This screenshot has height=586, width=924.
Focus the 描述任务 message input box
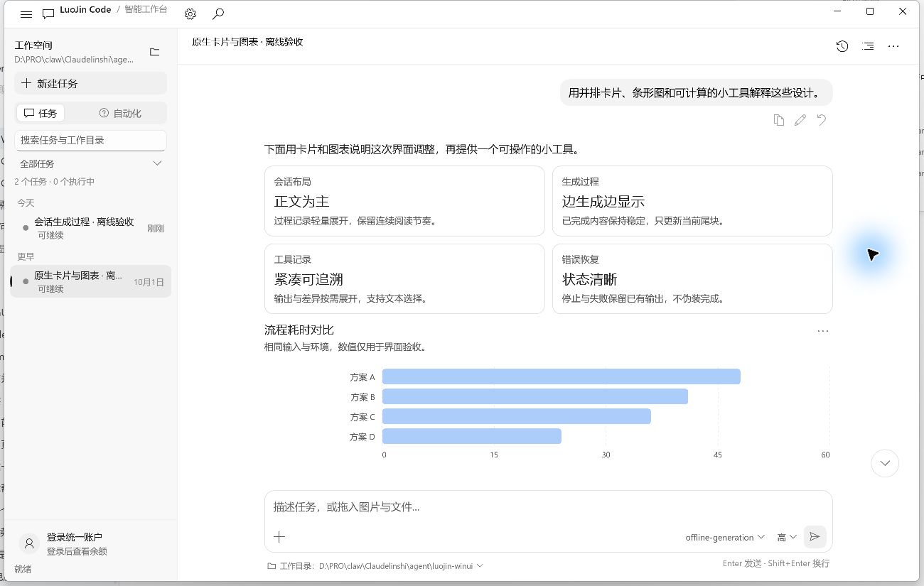pos(548,507)
